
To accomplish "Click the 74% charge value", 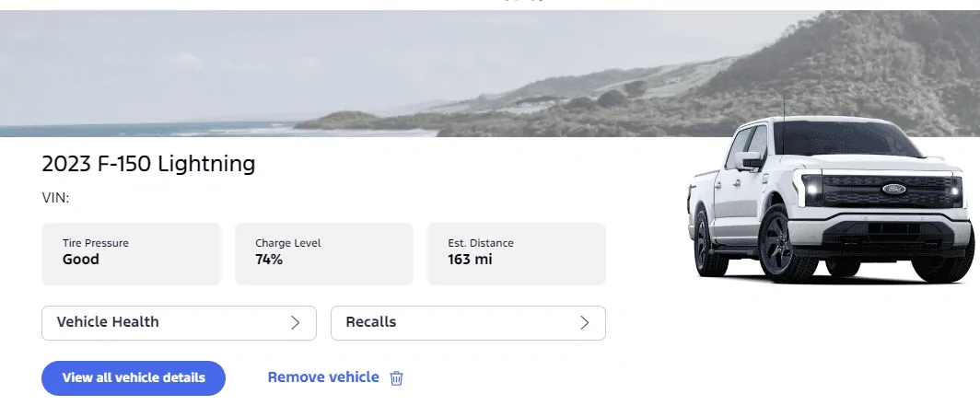I will tap(269, 260).
